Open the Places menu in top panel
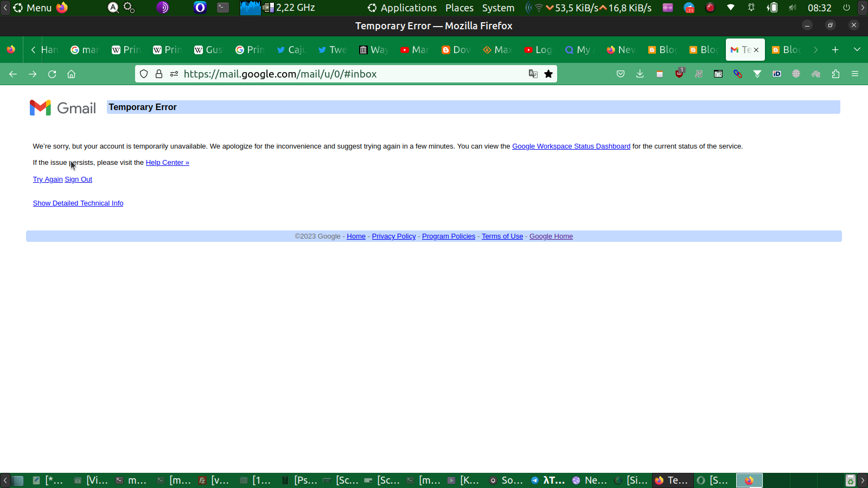868x488 pixels. pos(459,8)
